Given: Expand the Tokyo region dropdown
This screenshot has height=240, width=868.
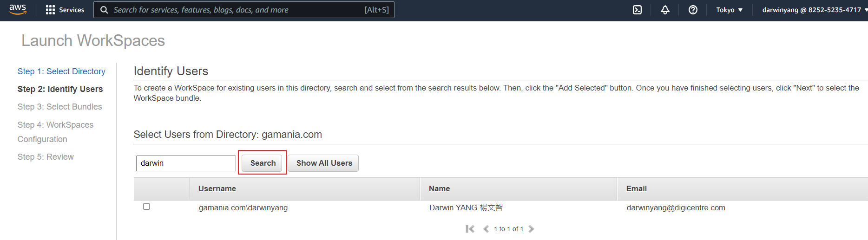Looking at the screenshot, I should [729, 10].
